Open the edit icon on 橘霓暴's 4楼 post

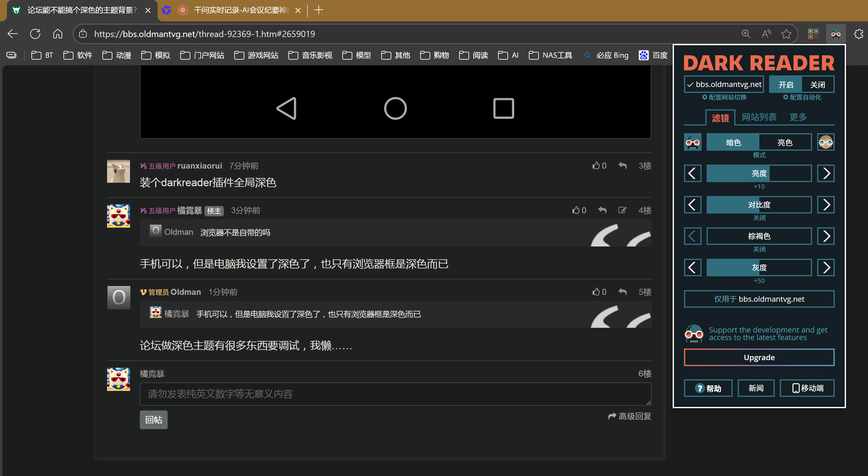click(x=622, y=210)
